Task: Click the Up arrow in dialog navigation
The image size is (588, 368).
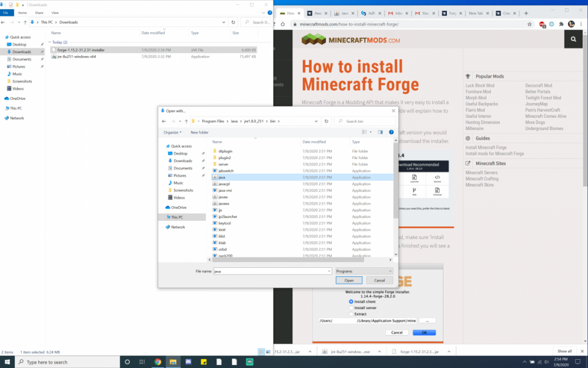Action: [186, 121]
